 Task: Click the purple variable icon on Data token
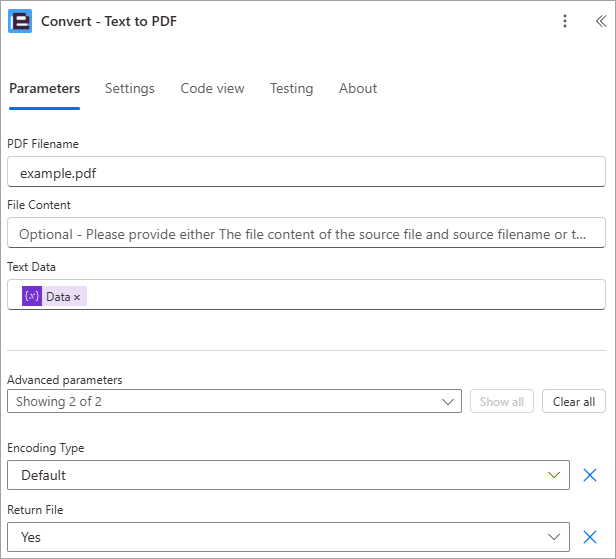coord(32,296)
